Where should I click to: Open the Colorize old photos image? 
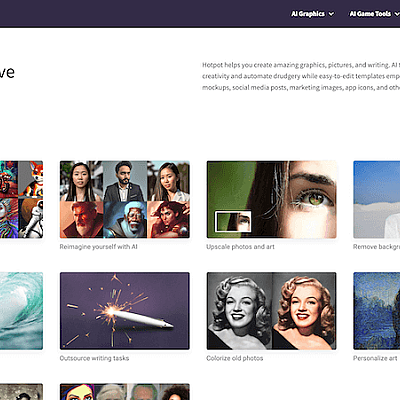pyautogui.click(x=271, y=311)
